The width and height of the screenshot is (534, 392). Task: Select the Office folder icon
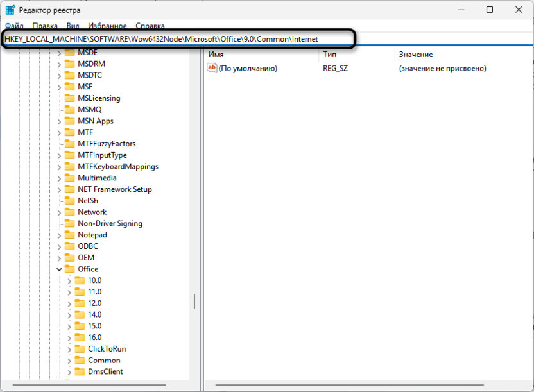(69, 269)
